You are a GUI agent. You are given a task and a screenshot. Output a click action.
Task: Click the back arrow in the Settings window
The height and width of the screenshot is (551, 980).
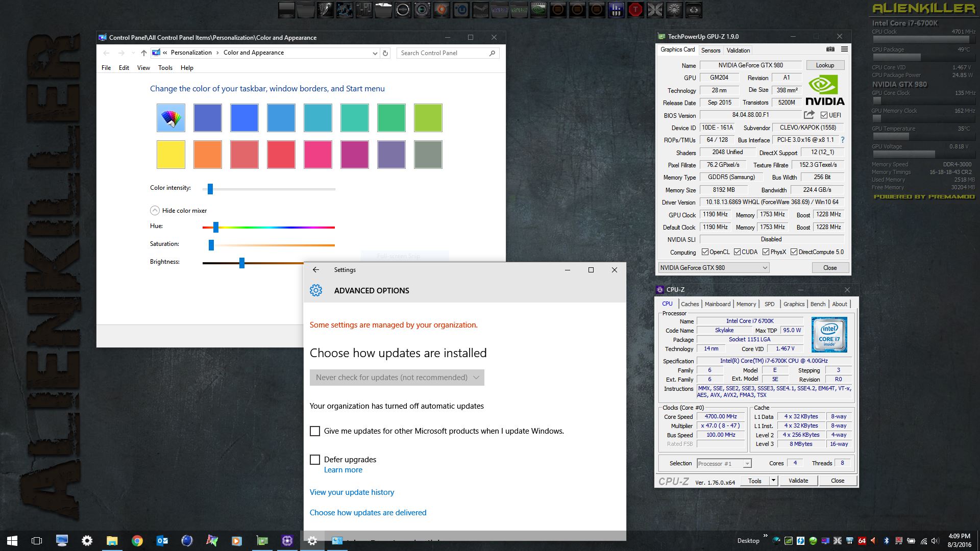[x=316, y=270]
